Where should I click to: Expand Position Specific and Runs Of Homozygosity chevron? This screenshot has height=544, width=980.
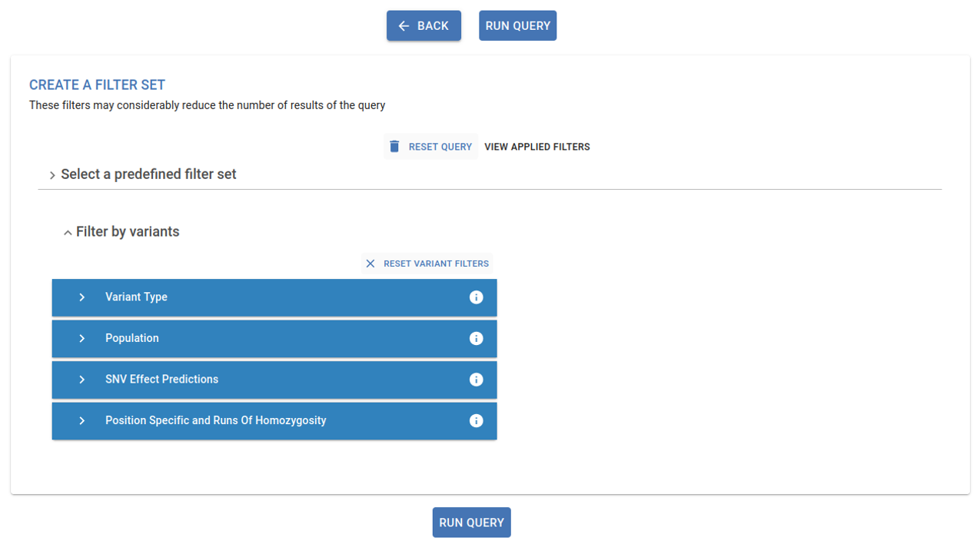pyautogui.click(x=81, y=420)
